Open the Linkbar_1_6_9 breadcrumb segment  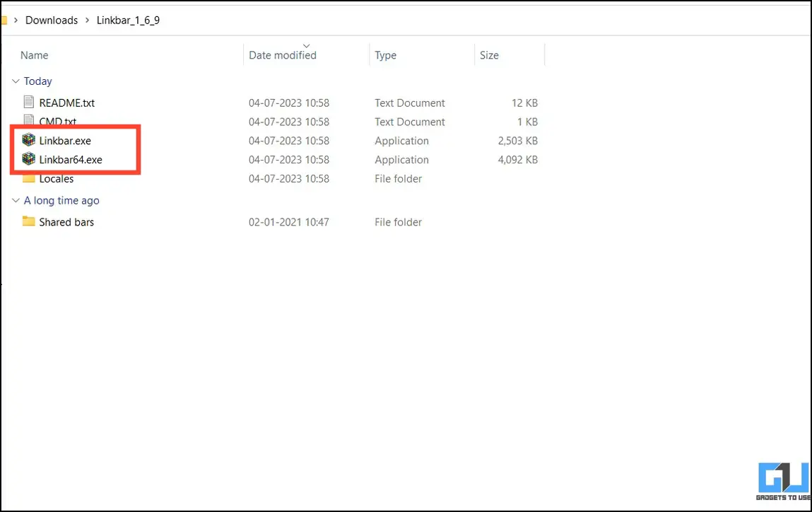pyautogui.click(x=128, y=21)
